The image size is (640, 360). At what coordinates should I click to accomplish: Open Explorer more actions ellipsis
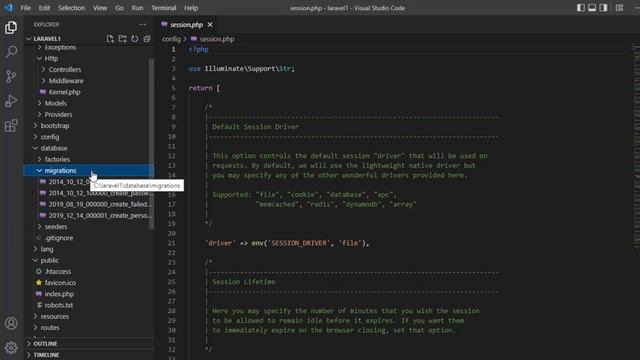pyautogui.click(x=142, y=24)
